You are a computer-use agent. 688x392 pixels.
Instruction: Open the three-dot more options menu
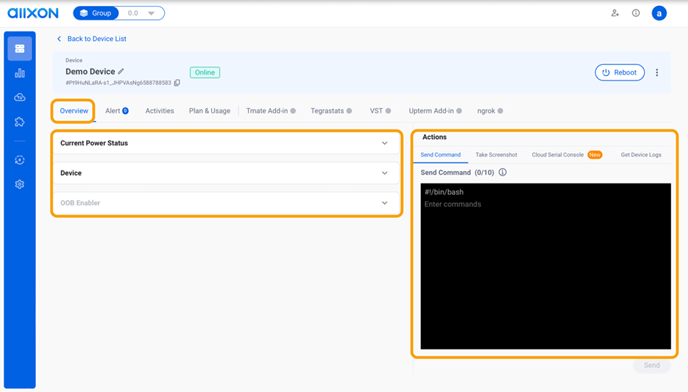coord(657,72)
